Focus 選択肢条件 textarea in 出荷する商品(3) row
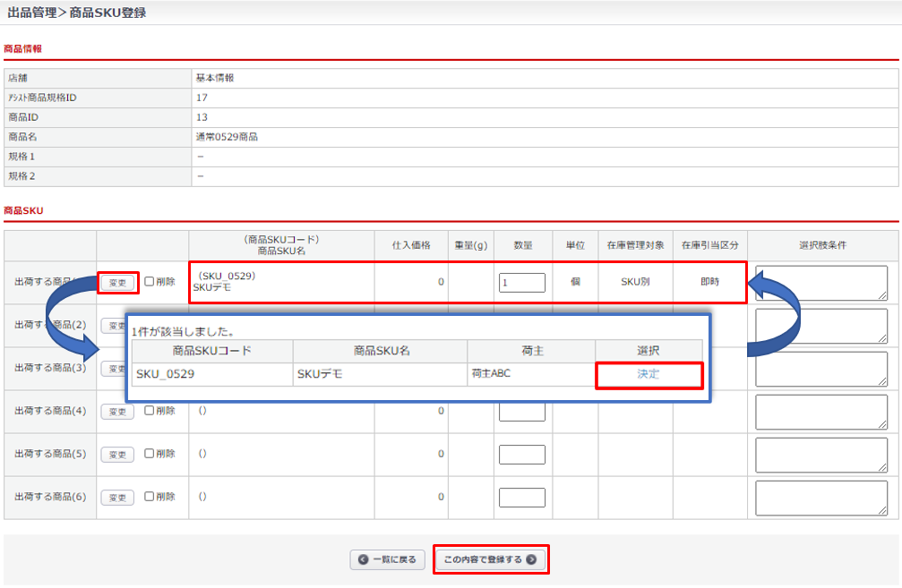This screenshot has width=902, height=588. [821, 369]
